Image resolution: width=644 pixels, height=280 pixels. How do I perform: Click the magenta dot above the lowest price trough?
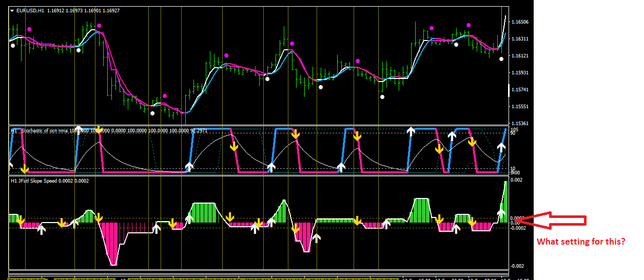point(165,96)
